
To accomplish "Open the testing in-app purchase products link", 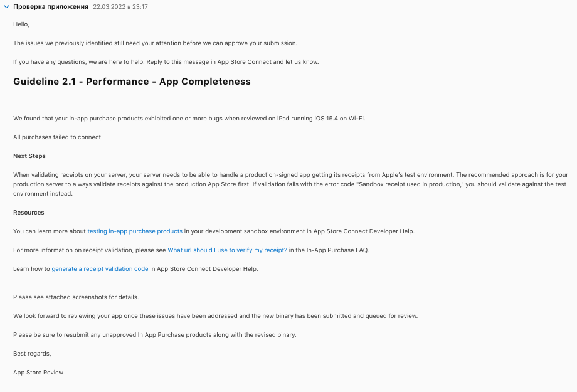I will (135, 231).
